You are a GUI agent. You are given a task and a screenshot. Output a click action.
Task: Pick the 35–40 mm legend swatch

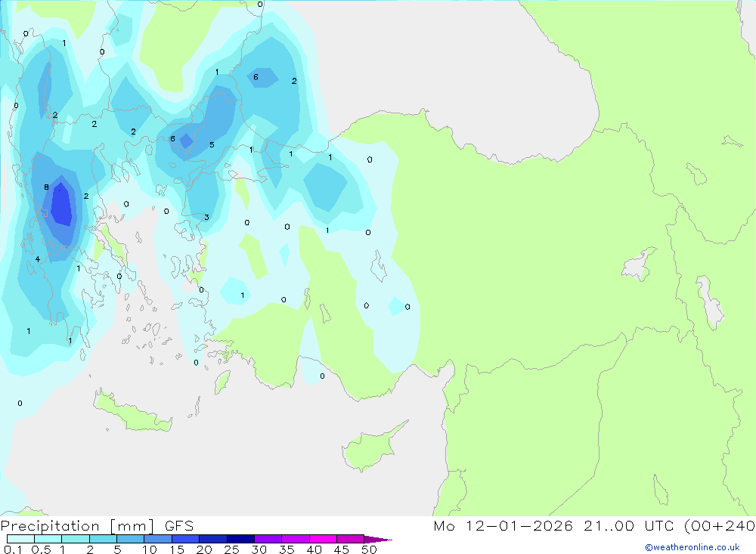coord(295,539)
